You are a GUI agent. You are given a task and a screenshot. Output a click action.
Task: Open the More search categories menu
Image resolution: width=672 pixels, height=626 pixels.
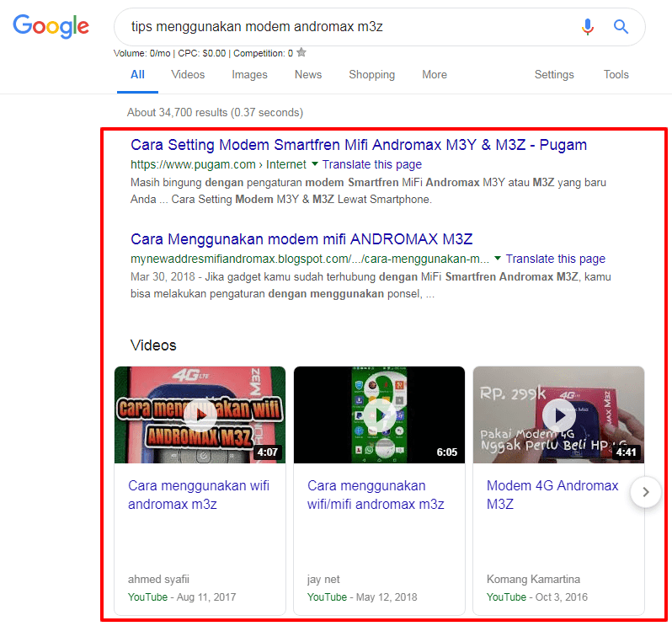click(435, 75)
